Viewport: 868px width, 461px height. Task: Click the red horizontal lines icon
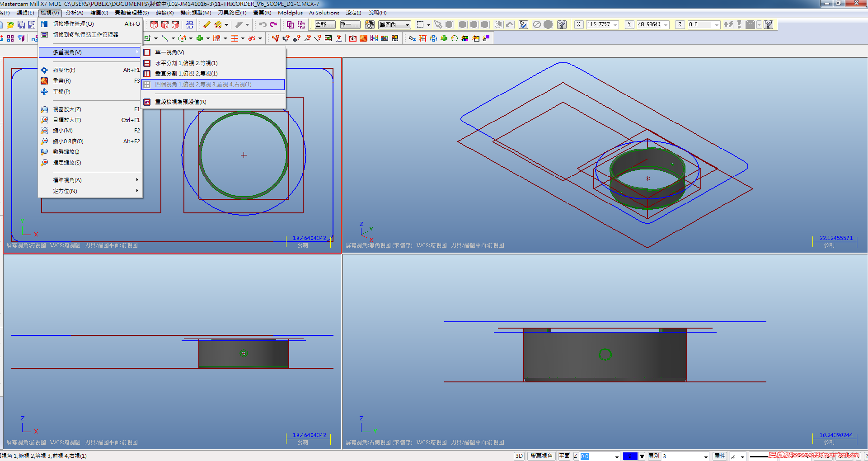click(235, 38)
